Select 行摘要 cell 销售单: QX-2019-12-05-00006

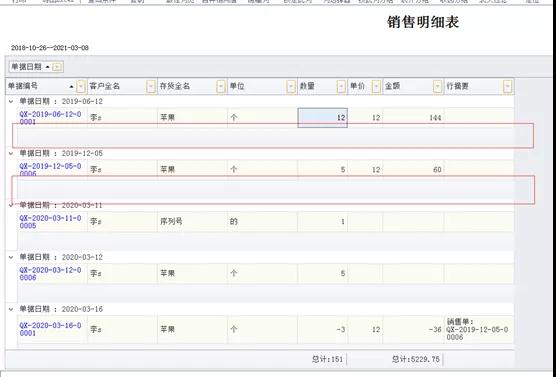pos(479,329)
